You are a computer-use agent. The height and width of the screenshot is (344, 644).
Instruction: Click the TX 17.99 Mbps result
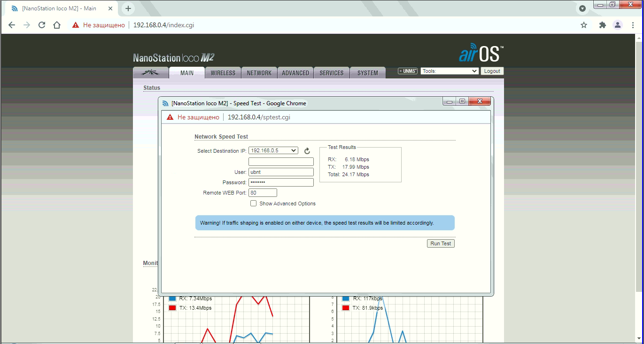tap(349, 167)
